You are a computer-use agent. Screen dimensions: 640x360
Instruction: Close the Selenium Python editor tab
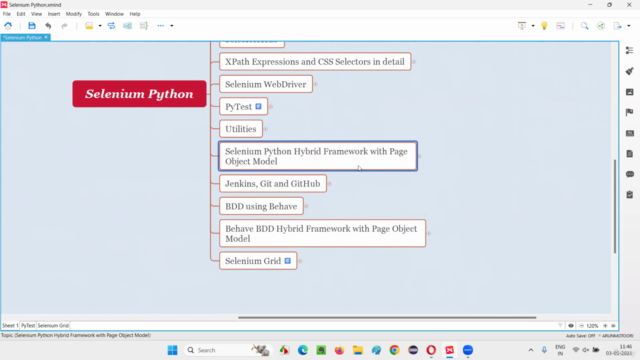click(x=46, y=37)
